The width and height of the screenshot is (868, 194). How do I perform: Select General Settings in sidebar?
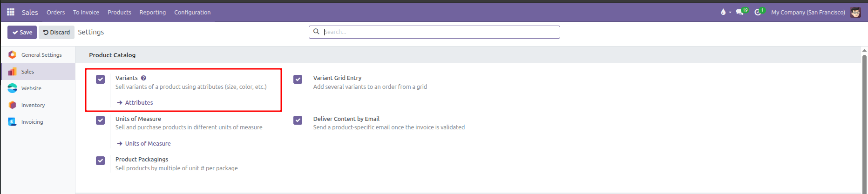click(38, 55)
